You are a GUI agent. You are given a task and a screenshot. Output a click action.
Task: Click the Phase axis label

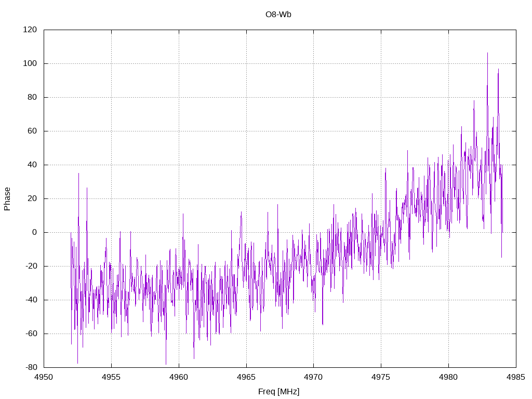coord(7,199)
